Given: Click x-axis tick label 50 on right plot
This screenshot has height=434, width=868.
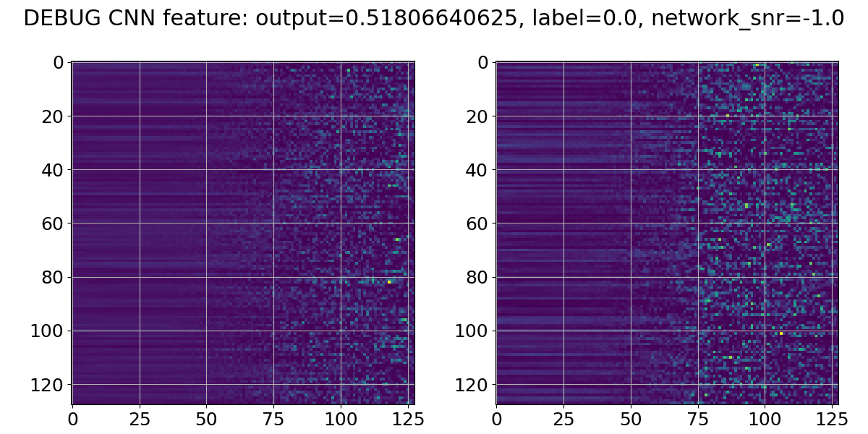Looking at the screenshot, I should pos(631,418).
